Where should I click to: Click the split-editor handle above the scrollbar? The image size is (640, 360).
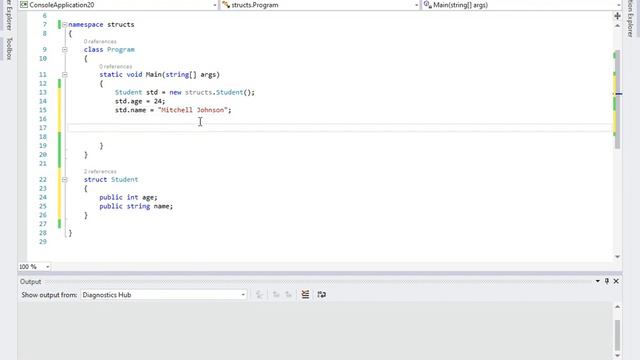[617, 16]
